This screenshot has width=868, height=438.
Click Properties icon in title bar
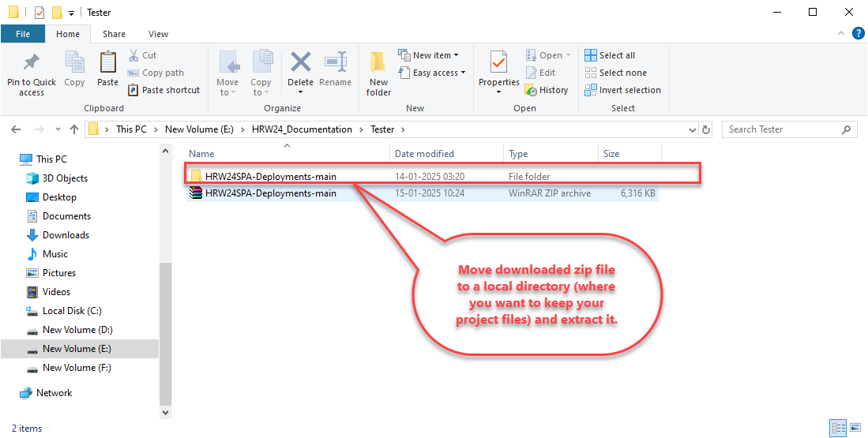pos(39,12)
